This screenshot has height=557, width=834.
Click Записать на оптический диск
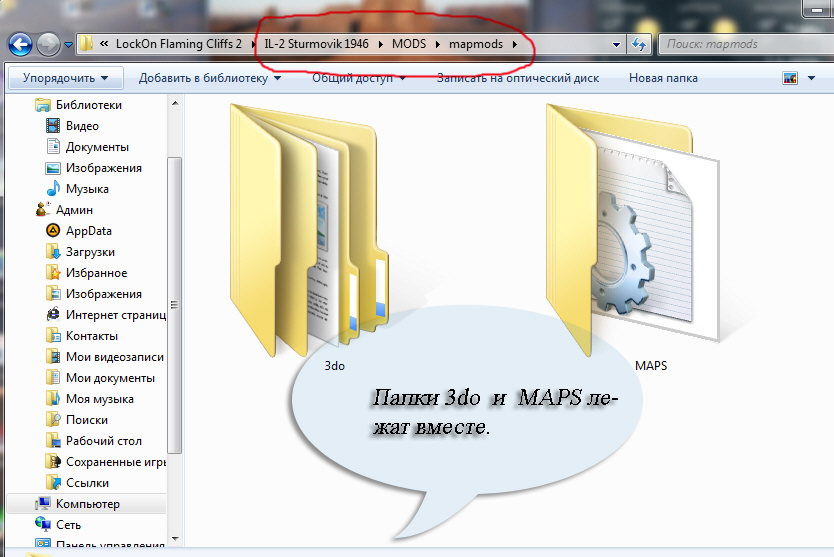pyautogui.click(x=518, y=78)
